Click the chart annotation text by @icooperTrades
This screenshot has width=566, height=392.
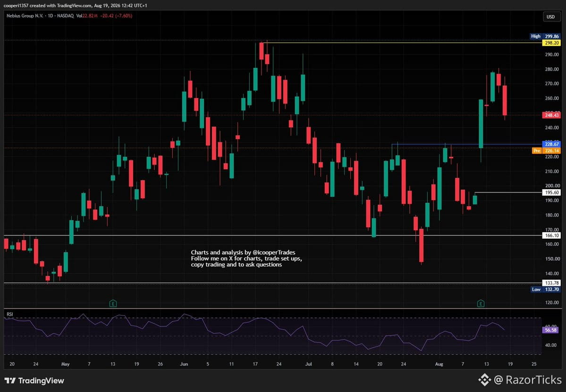coord(246,258)
